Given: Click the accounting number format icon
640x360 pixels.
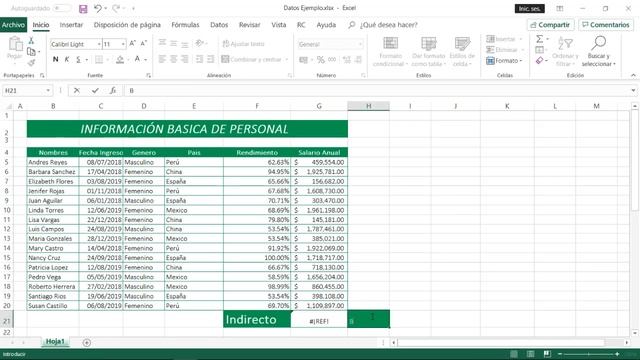Looking at the screenshot, I should (x=304, y=60).
